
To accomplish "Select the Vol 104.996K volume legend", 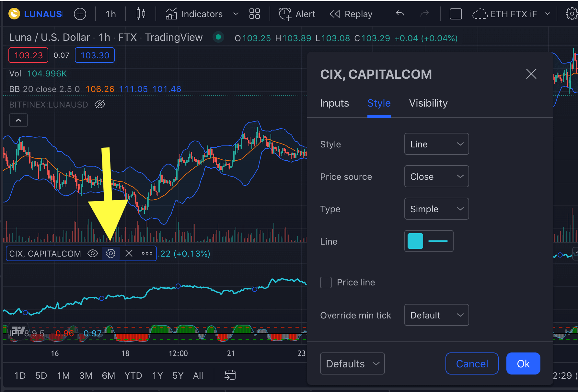I will (38, 74).
